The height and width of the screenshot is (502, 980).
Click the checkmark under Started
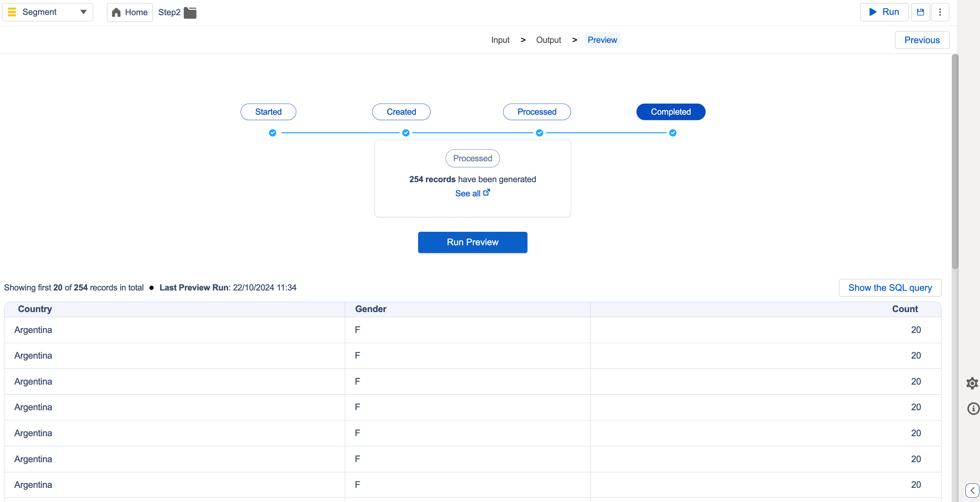[x=272, y=133]
